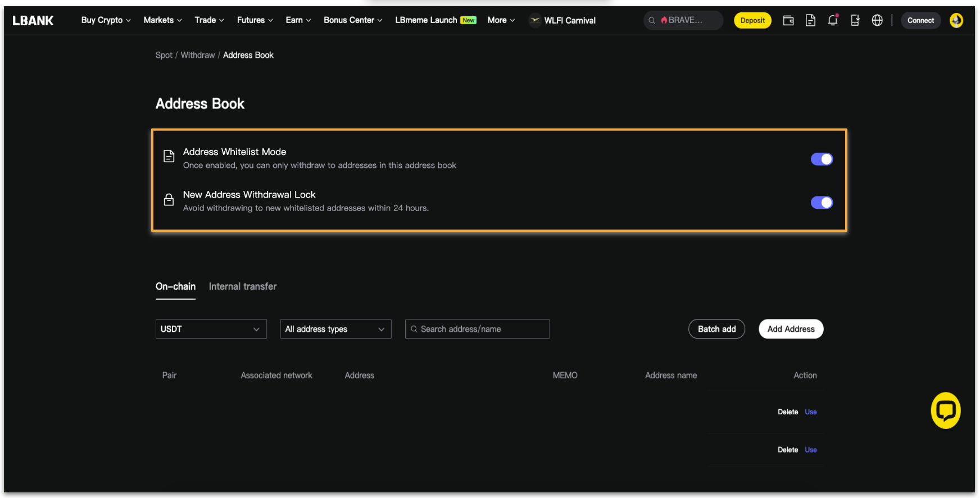Expand the Futures menu
The width and height of the screenshot is (980, 498).
255,20
